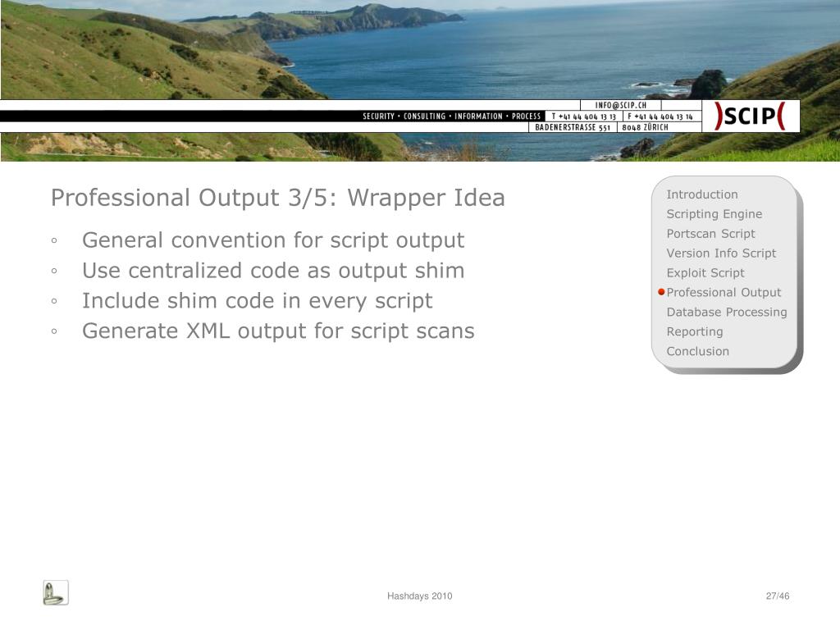
Task: Click the red dot beside Professional Output
Action: (661, 292)
